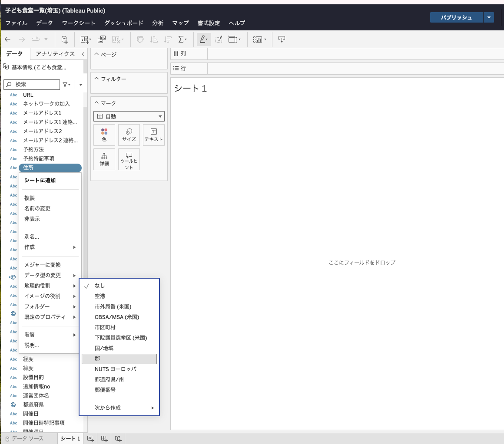Screen dimensions: 504x444
Task: Select the highlighted 郡 geographic role
Action: (119, 359)
